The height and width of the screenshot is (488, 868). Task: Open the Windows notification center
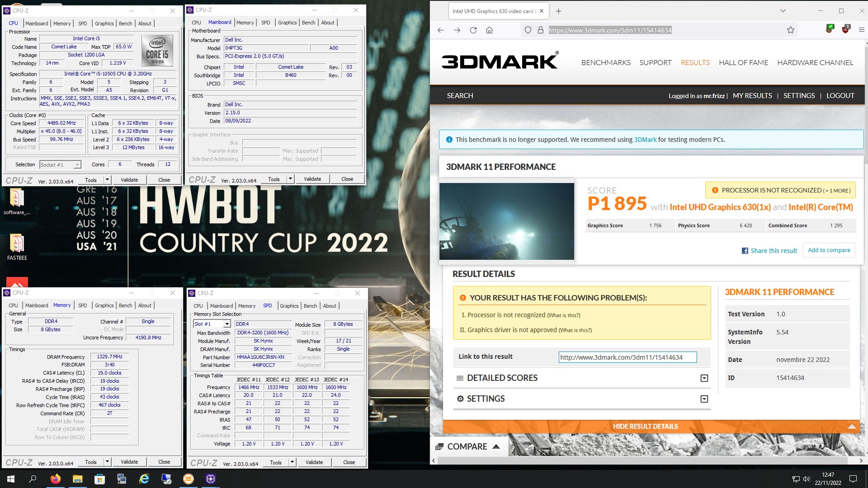[853, 479]
